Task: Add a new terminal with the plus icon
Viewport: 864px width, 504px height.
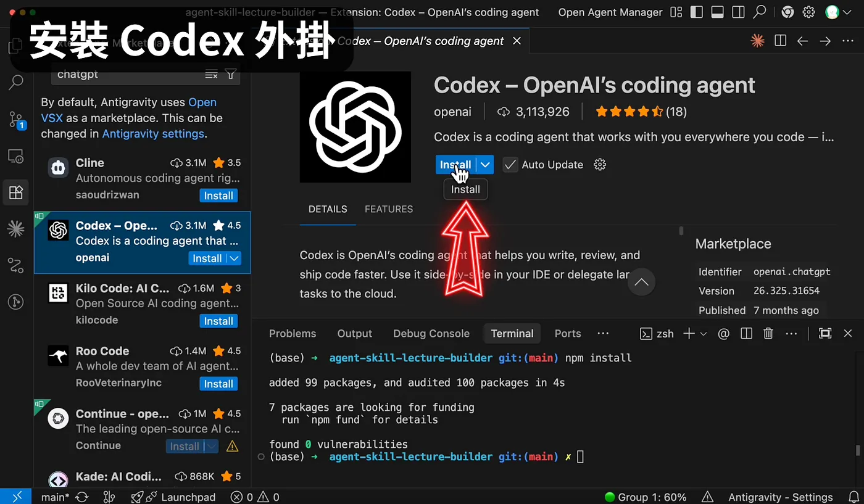Action: pos(688,334)
